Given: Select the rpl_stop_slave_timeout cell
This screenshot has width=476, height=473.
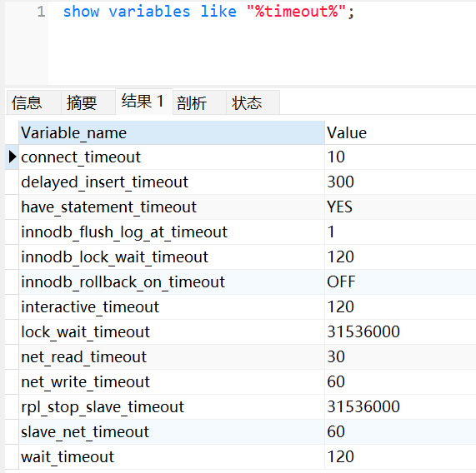Looking at the screenshot, I should coord(172,407).
